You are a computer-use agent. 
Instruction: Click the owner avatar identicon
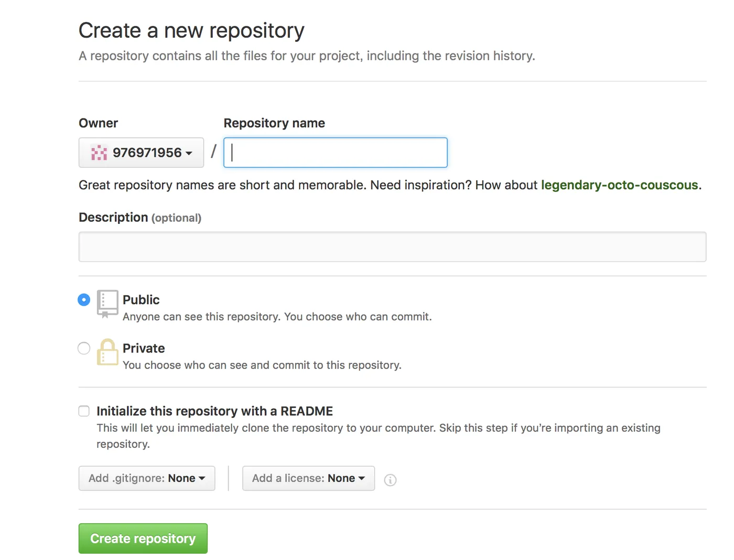(99, 153)
